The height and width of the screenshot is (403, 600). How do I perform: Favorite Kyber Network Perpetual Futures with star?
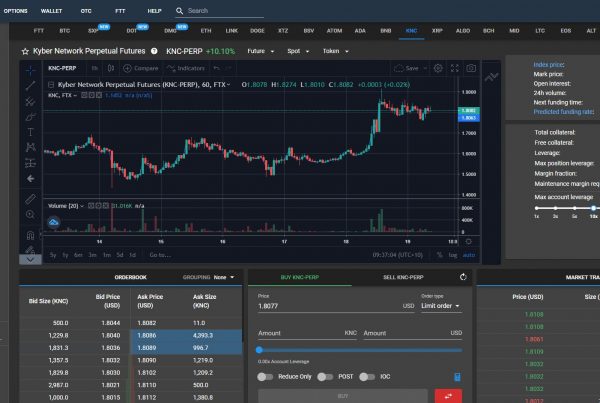point(25,51)
